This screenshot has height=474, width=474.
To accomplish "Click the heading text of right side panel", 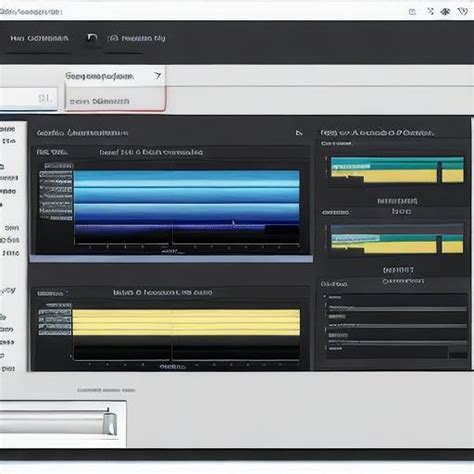I will (x=377, y=133).
